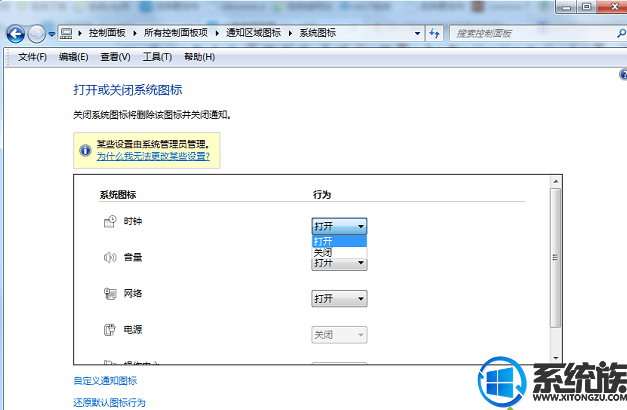Click the 网络 network icon

pyautogui.click(x=110, y=294)
